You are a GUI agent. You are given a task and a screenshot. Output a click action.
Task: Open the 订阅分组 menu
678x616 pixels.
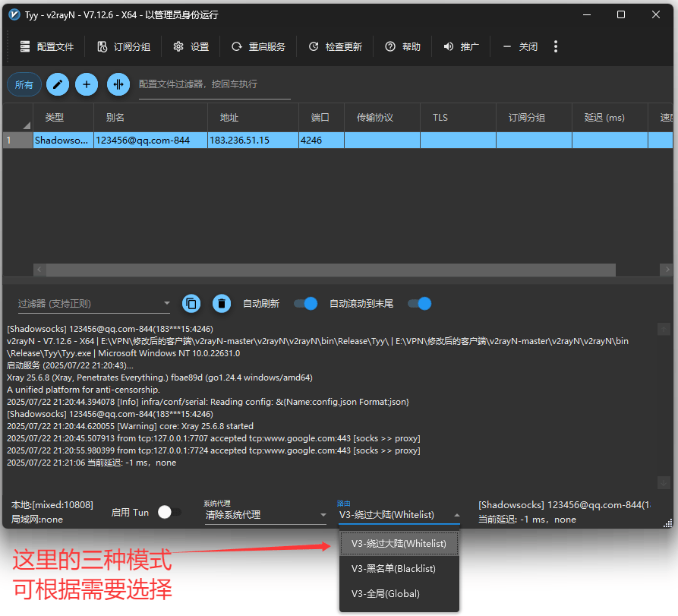(x=124, y=47)
